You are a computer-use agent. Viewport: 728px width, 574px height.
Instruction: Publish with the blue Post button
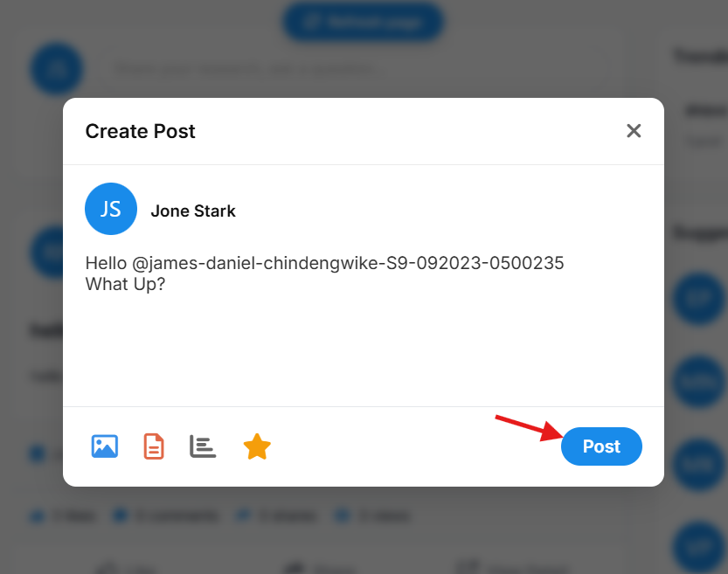pos(601,446)
